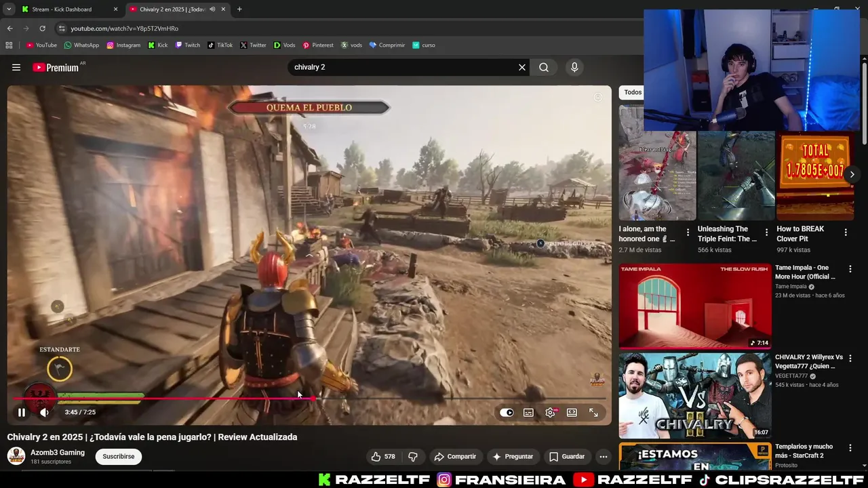Open the YouTube bookmark

click(41, 45)
